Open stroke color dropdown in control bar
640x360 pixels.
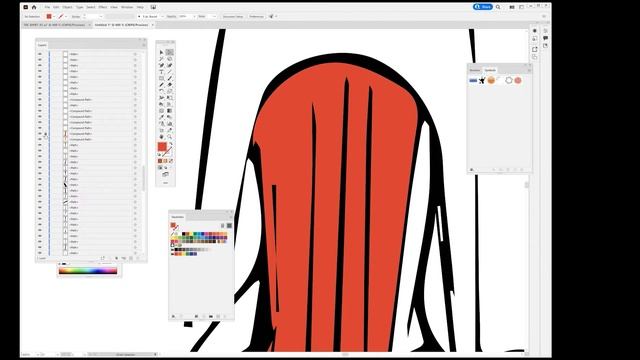(66, 16)
